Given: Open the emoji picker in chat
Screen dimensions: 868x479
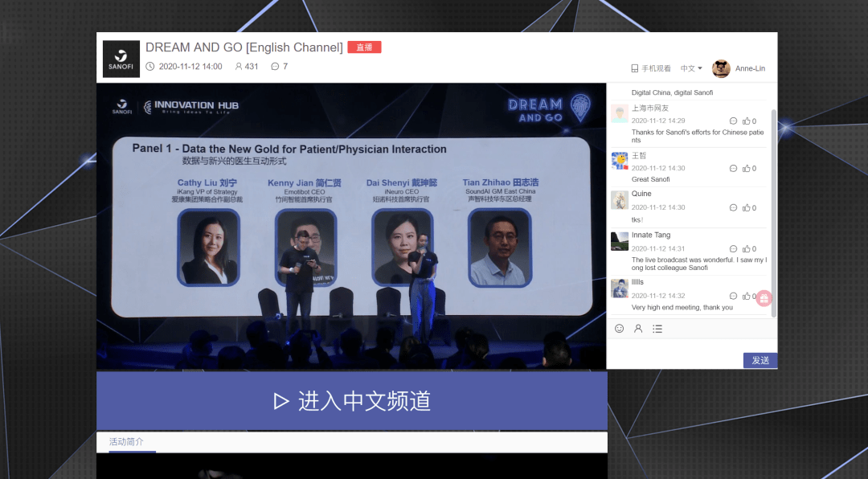Looking at the screenshot, I should tap(619, 329).
